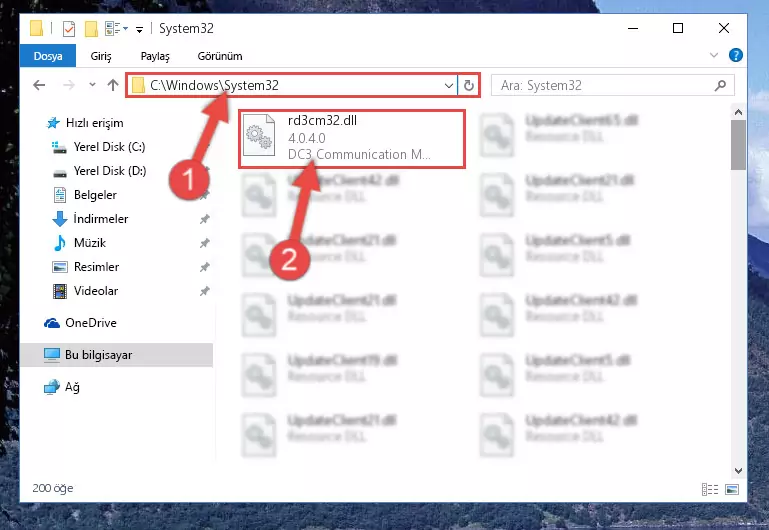Click the address bar path C:\Windows\System32
This screenshot has width=769, height=530.
(x=214, y=85)
